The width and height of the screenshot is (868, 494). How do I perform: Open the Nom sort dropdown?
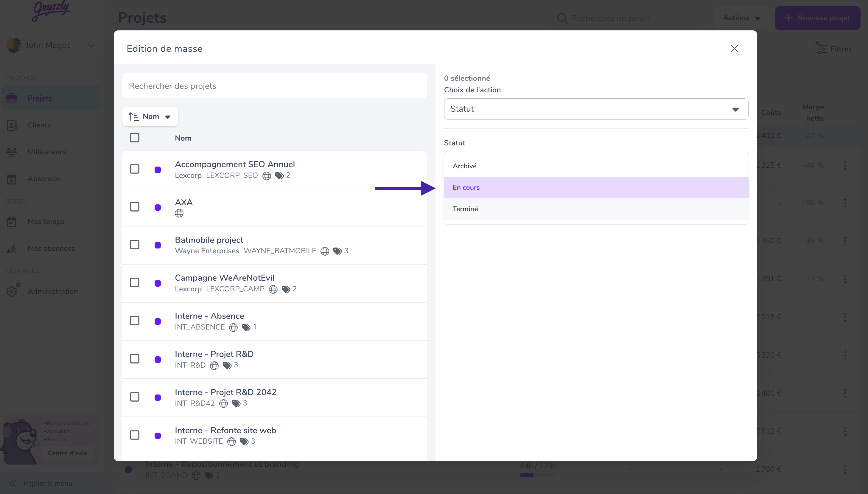click(150, 117)
